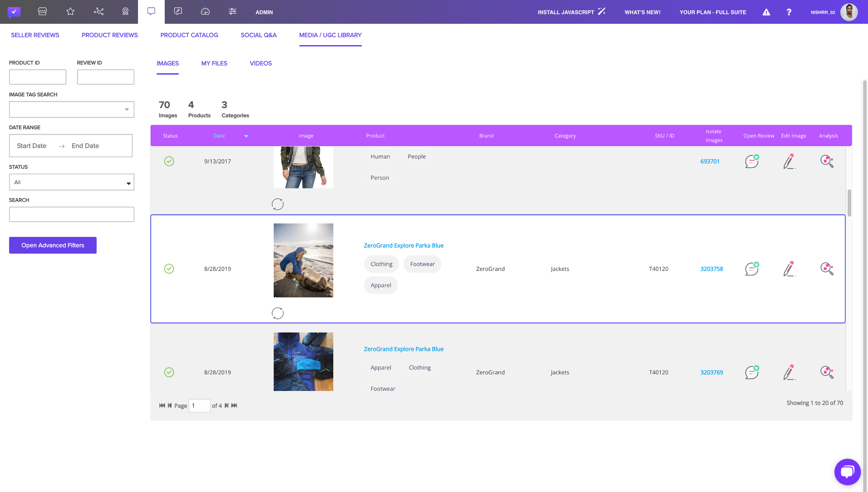Toggle approved status checkmark on 9/13/2017 row
The width and height of the screenshot is (868, 492).
(169, 161)
